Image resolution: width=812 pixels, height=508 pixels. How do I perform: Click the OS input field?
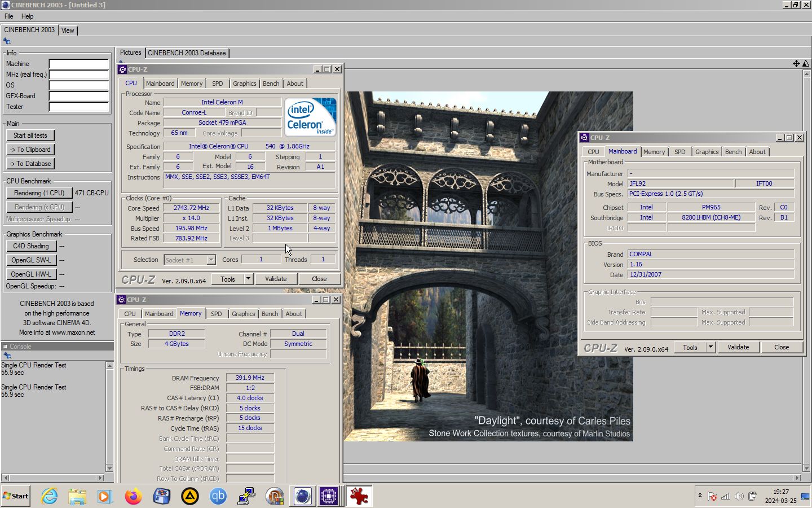coord(78,85)
